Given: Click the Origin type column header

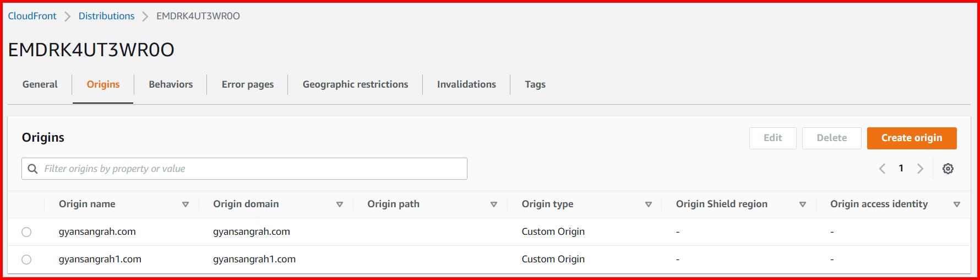Looking at the screenshot, I should (x=548, y=204).
